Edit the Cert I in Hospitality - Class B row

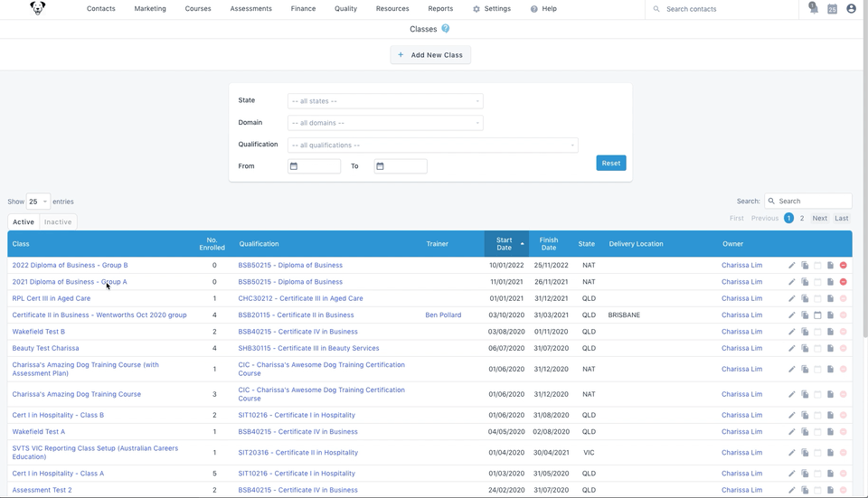click(x=792, y=415)
